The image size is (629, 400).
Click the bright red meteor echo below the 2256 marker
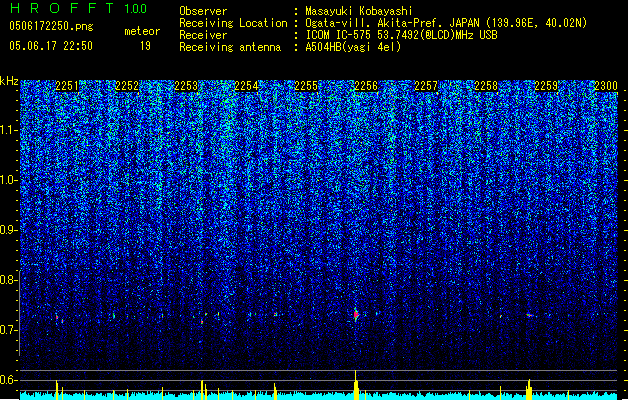[x=356, y=315]
